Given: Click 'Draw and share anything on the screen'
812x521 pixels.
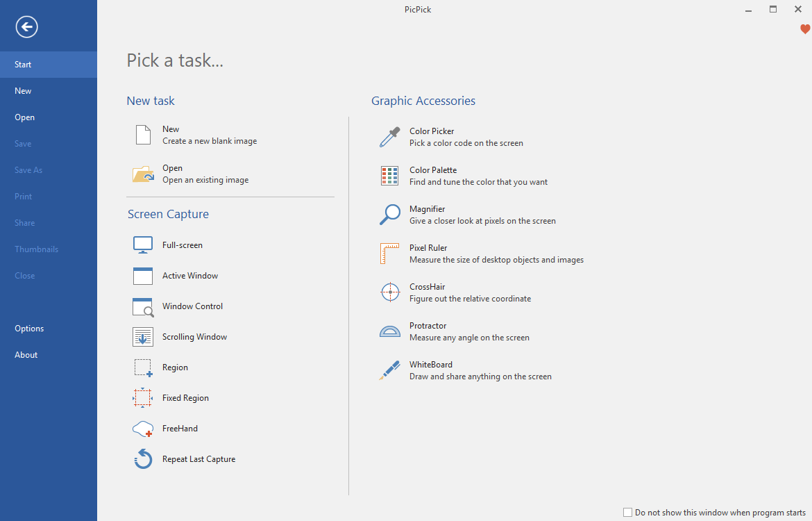Looking at the screenshot, I should [480, 377].
